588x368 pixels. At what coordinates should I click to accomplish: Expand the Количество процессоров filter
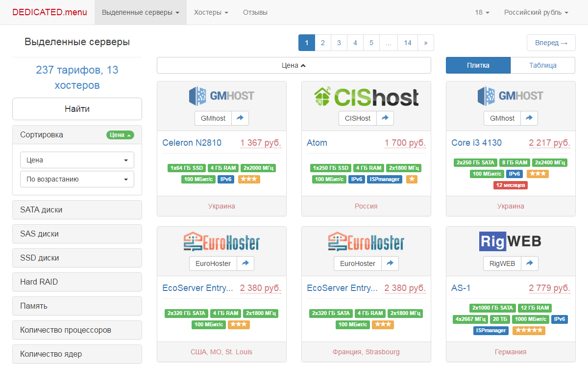coord(77,330)
